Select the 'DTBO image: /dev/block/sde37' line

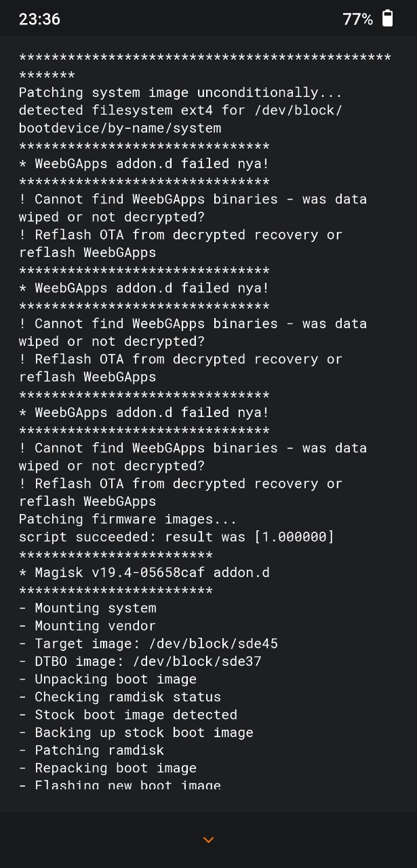click(x=140, y=661)
